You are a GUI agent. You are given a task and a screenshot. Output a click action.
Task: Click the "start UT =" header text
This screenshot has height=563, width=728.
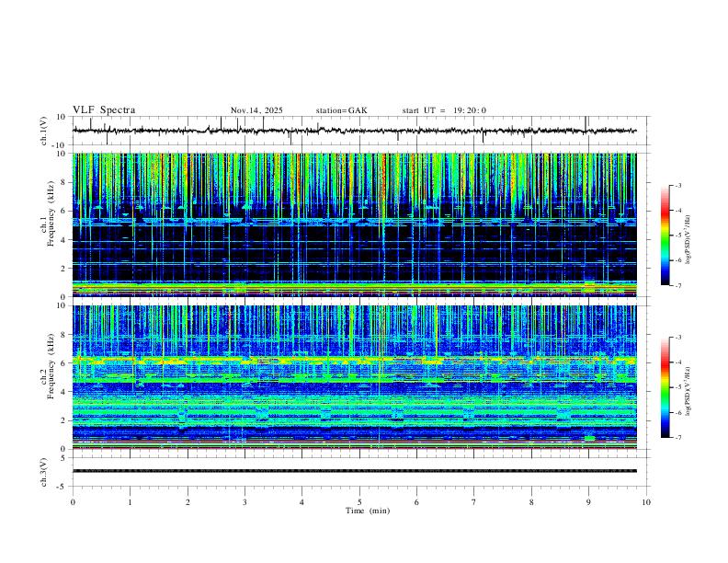tap(424, 110)
